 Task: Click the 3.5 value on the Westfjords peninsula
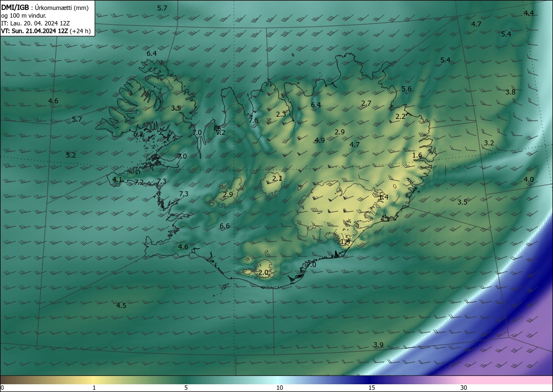click(176, 108)
